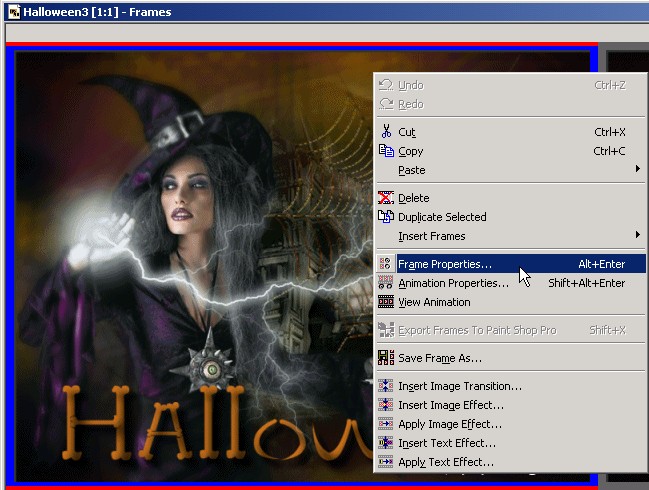This screenshot has height=490, width=649.
Task: Click the Apply Image Effect icon
Action: [385, 424]
